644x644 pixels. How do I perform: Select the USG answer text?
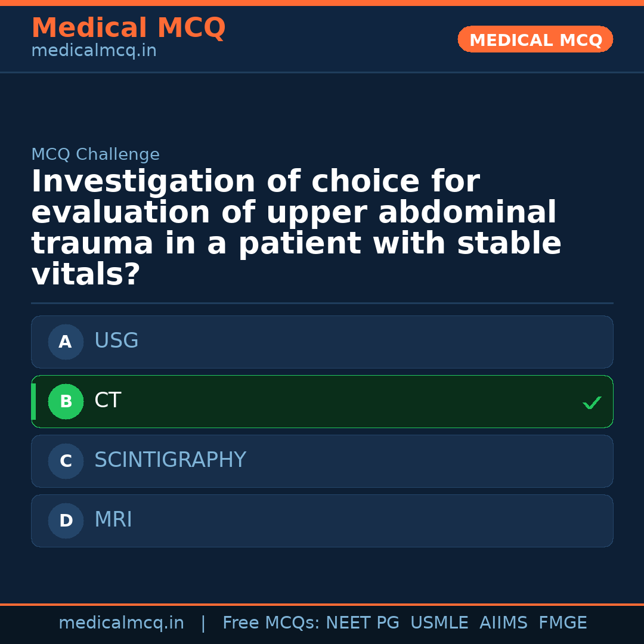pyautogui.click(x=116, y=341)
